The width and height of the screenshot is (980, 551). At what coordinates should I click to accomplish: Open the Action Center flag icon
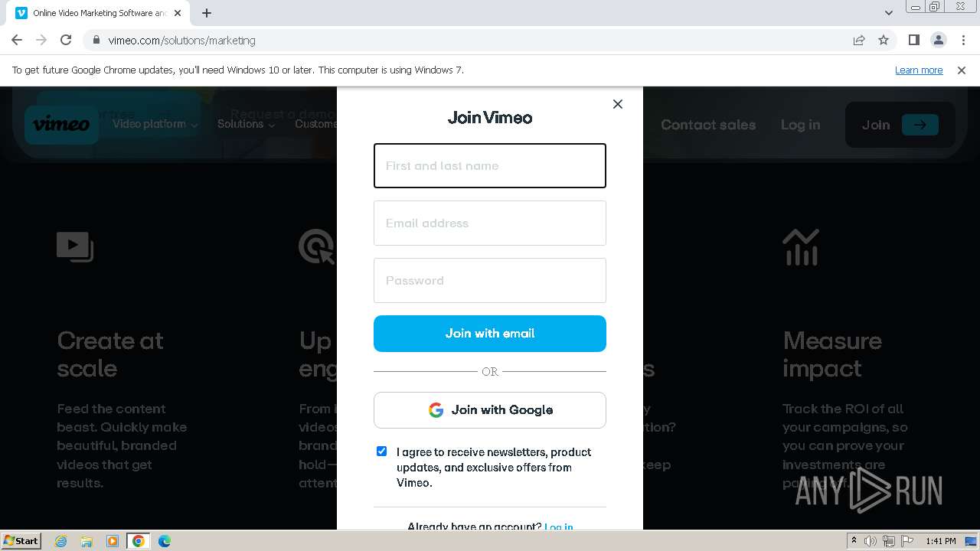tap(906, 541)
